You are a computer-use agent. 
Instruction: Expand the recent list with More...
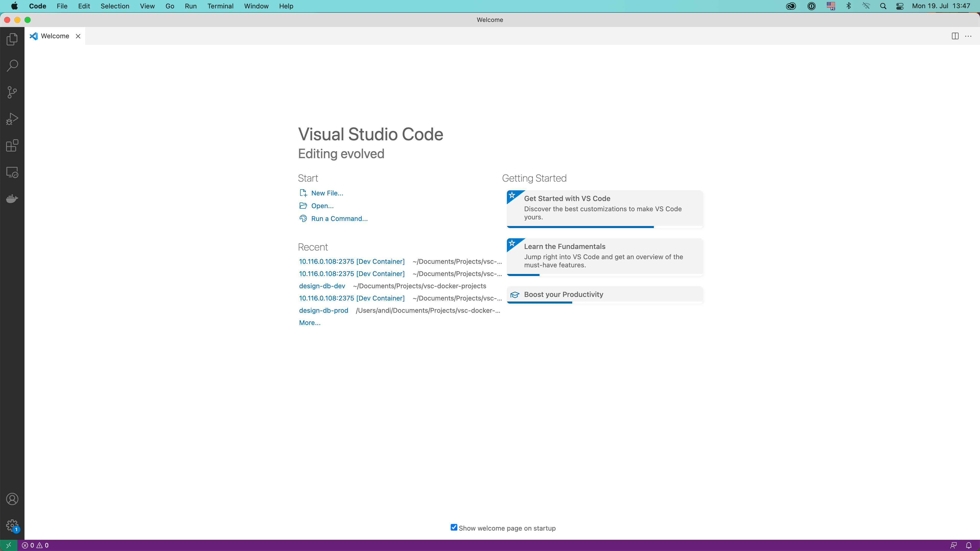coord(309,322)
